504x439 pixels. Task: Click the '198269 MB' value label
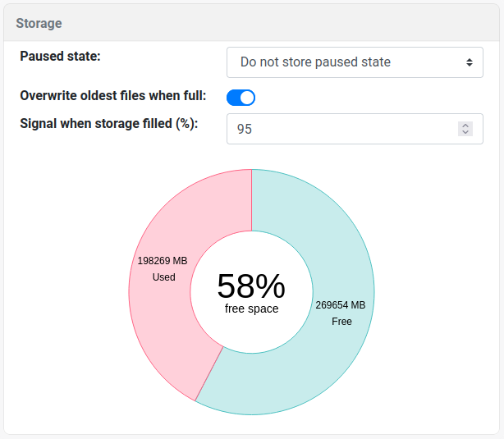tap(163, 260)
